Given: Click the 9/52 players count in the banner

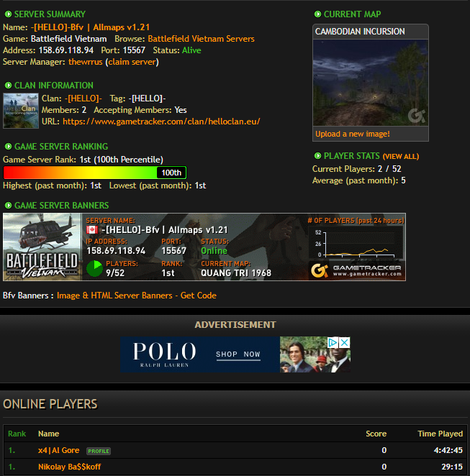Looking at the screenshot, I should point(115,273).
